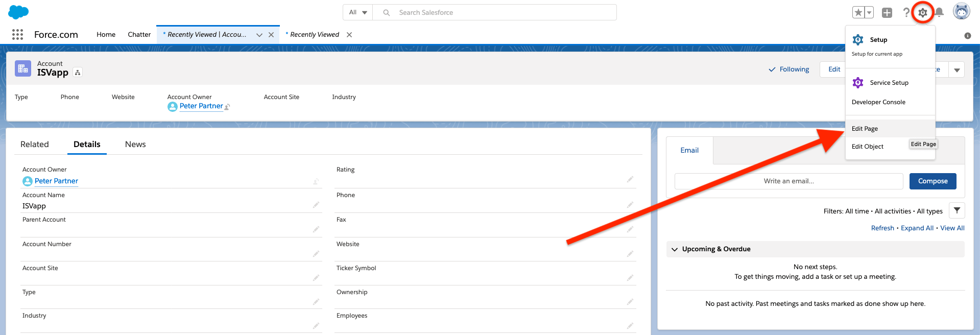Change owner icon in Account Owner field
This screenshot has height=335, width=980.
point(316,181)
